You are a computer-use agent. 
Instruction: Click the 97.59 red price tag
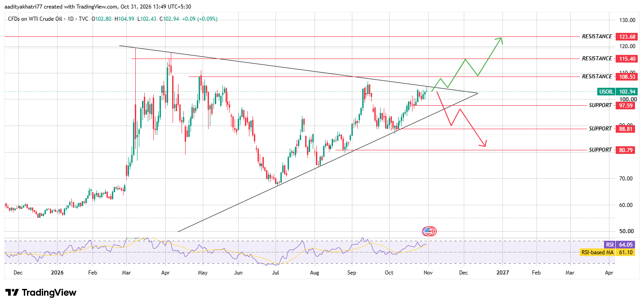tap(624, 105)
